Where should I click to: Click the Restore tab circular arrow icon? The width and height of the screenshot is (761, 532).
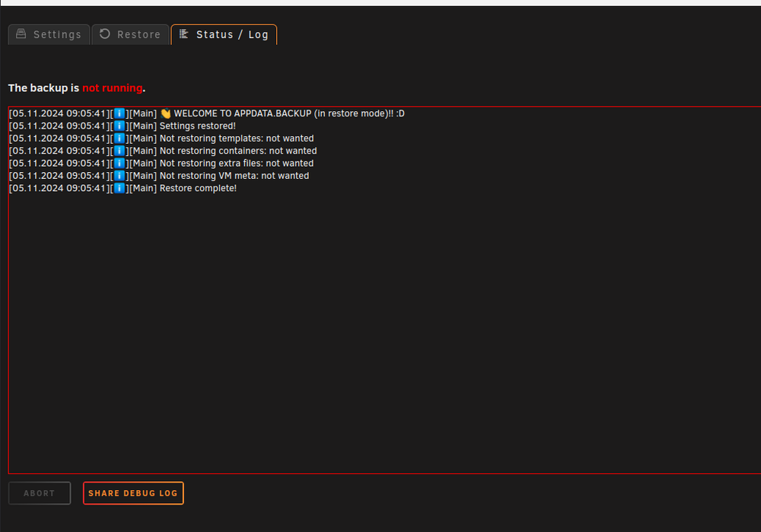[x=105, y=33]
